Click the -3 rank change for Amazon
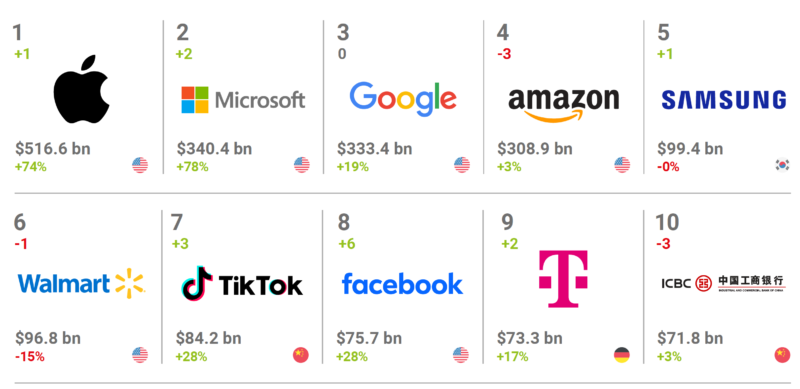 click(504, 54)
